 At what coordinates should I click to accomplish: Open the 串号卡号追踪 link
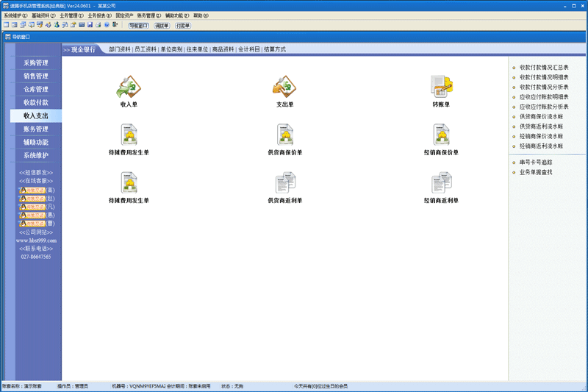[x=536, y=163]
